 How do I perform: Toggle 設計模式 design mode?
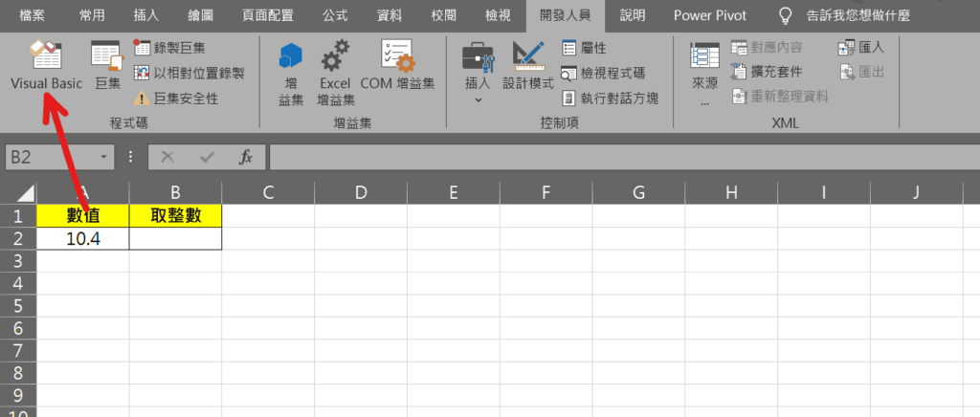pos(528,66)
